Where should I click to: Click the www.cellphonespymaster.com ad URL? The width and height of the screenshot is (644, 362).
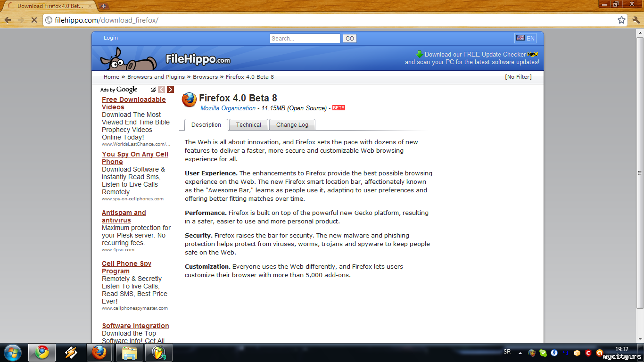[135, 308]
